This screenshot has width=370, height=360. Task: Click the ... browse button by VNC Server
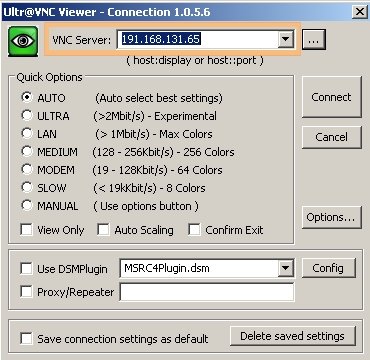click(x=313, y=40)
